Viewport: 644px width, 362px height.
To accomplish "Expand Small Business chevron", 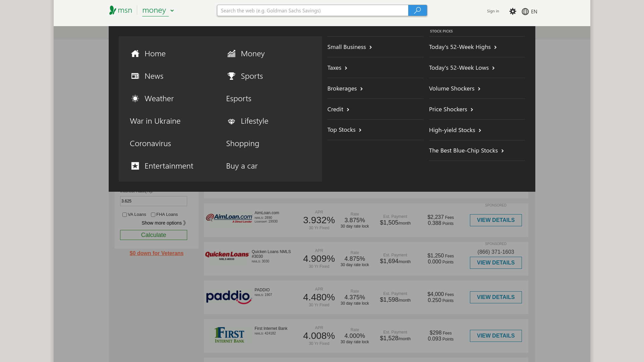I will [x=371, y=47].
